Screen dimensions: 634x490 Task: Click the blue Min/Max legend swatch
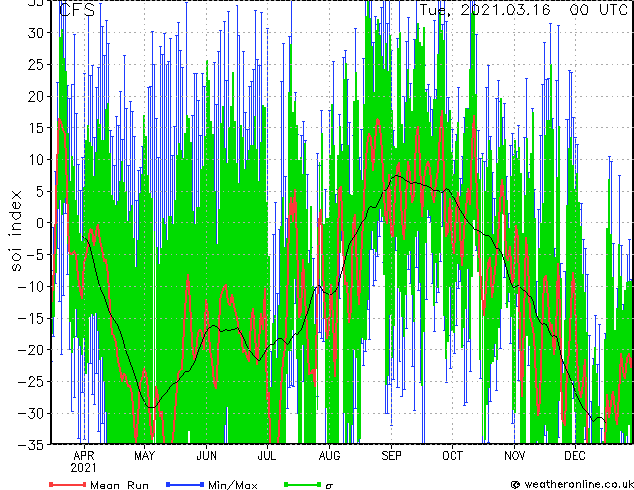click(x=185, y=484)
